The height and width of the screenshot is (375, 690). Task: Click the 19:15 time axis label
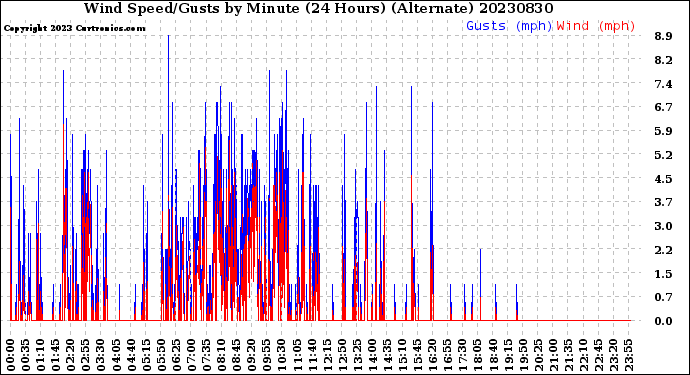tap(508, 355)
